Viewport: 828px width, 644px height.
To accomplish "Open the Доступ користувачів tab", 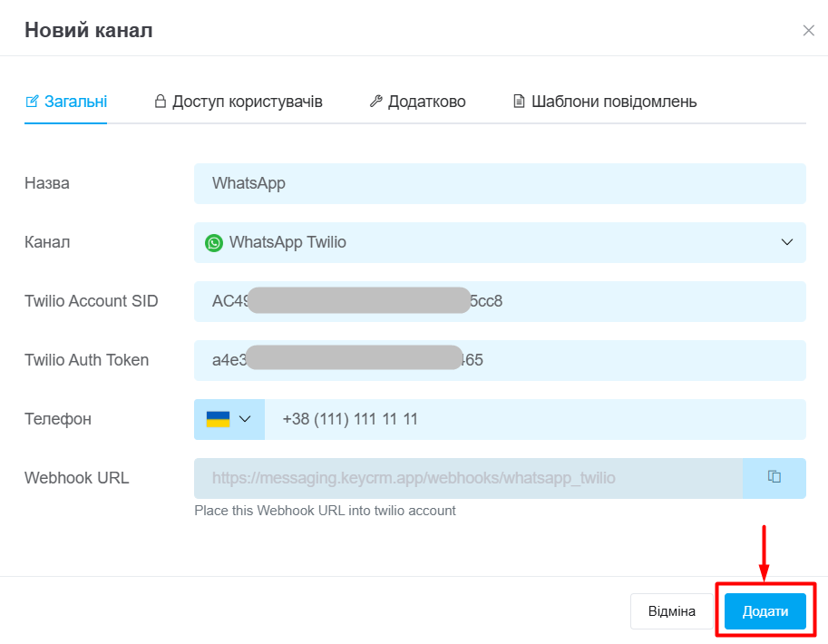I will (239, 102).
